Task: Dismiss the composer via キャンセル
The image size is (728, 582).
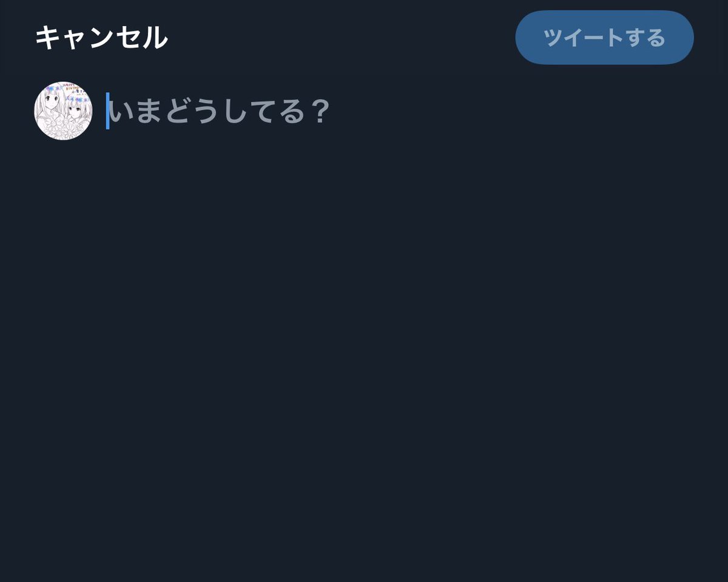Action: (101, 38)
